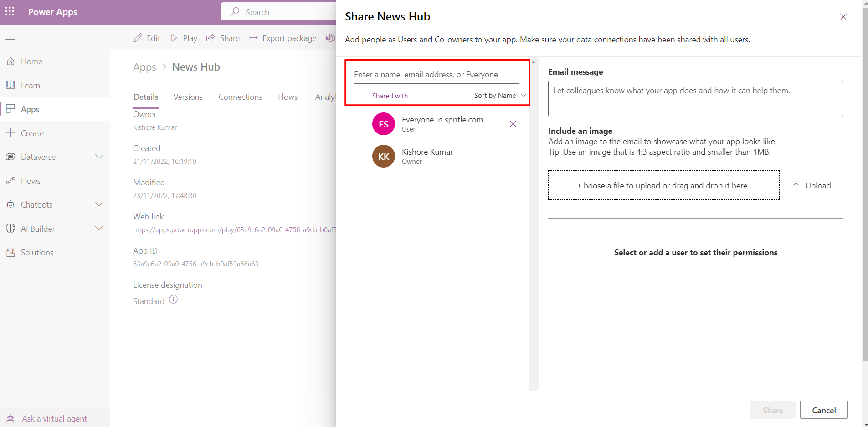Click the Share arrow icon in toolbar
Viewport: 868px width, 427px height.
(211, 38)
